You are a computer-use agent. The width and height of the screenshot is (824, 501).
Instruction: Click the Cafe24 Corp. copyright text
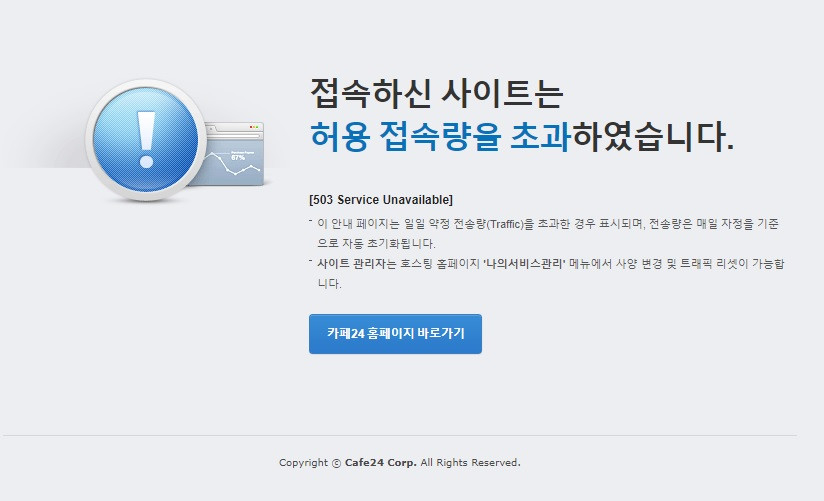point(380,463)
